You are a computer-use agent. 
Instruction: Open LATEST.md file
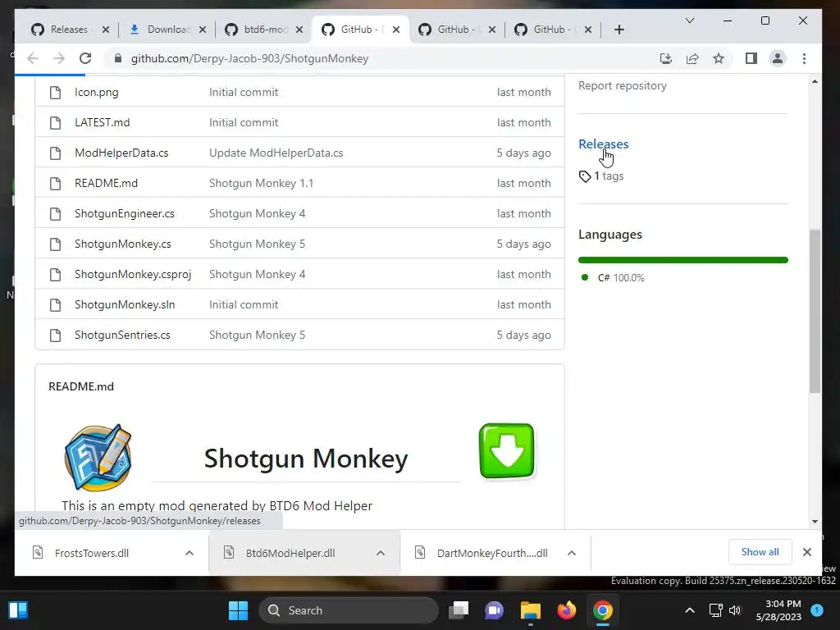pyautogui.click(x=102, y=122)
